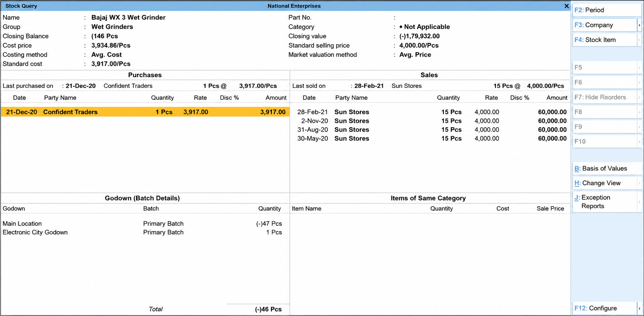The width and height of the screenshot is (644, 316).
Task: Click the greyed-out F5 button
Action: [604, 68]
